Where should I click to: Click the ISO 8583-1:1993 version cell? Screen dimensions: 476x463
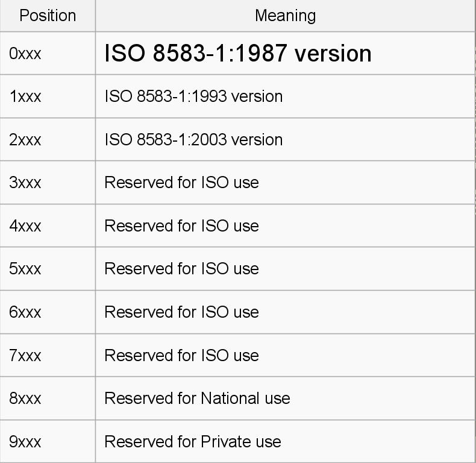[286, 96]
